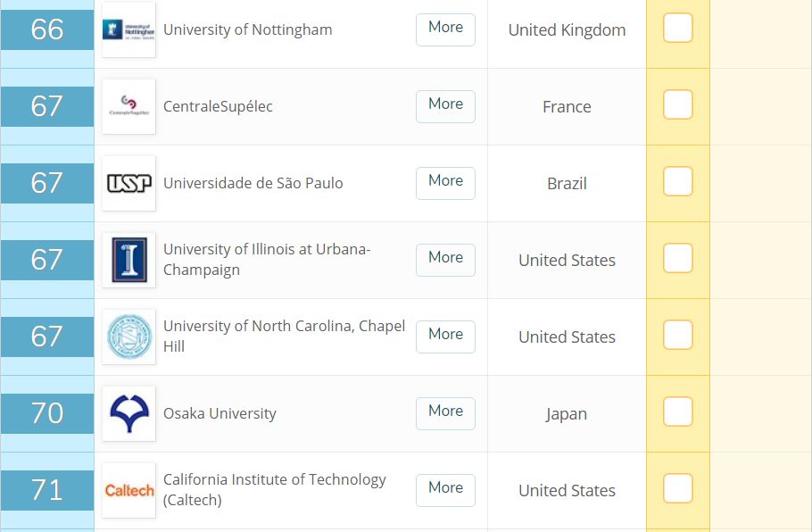The image size is (812, 532).
Task: Click the Caltech logo icon
Action: pyautogui.click(x=129, y=489)
